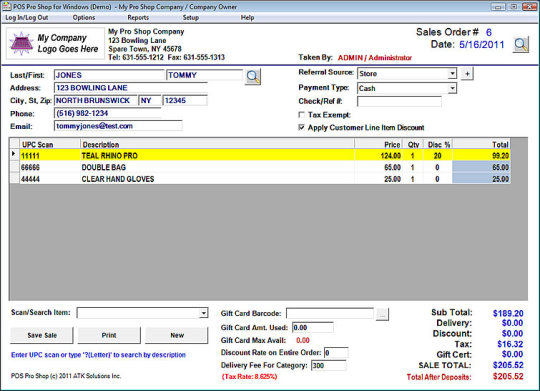
Task: Click the Check/Ref # input field
Action: (x=399, y=102)
